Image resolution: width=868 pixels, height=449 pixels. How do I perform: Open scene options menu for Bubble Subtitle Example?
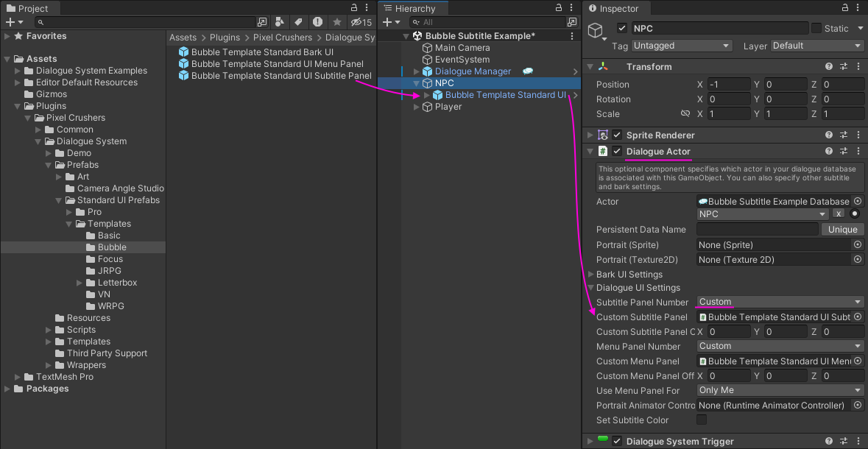pos(572,36)
